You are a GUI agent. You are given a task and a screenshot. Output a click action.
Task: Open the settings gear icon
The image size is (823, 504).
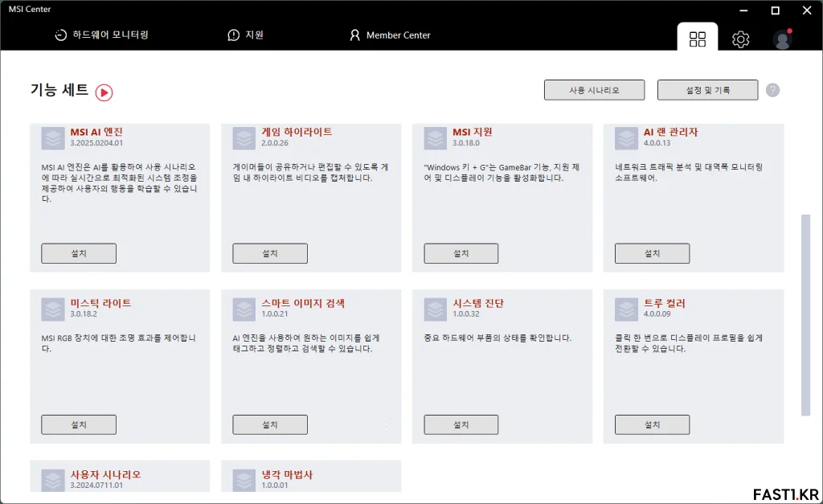[x=740, y=39]
